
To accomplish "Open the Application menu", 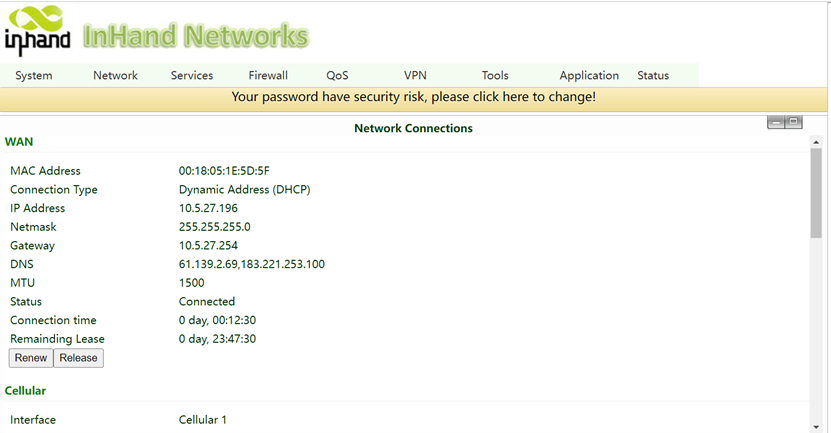I will (589, 75).
